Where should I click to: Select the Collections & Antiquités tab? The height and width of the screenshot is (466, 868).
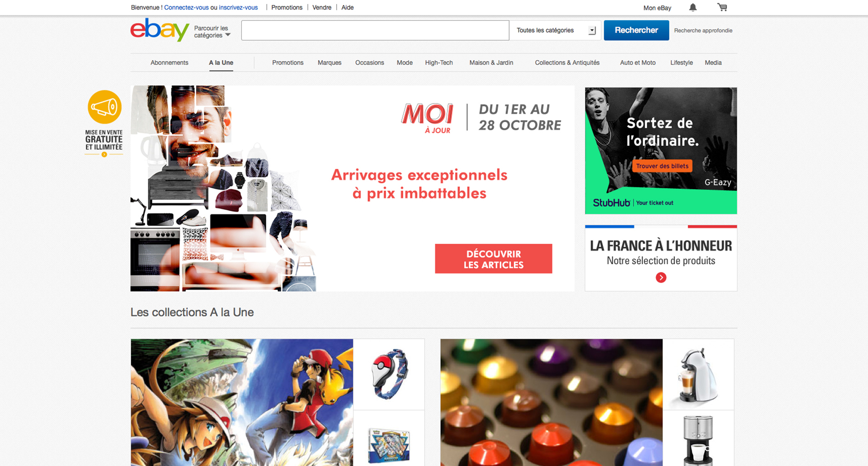(567, 62)
